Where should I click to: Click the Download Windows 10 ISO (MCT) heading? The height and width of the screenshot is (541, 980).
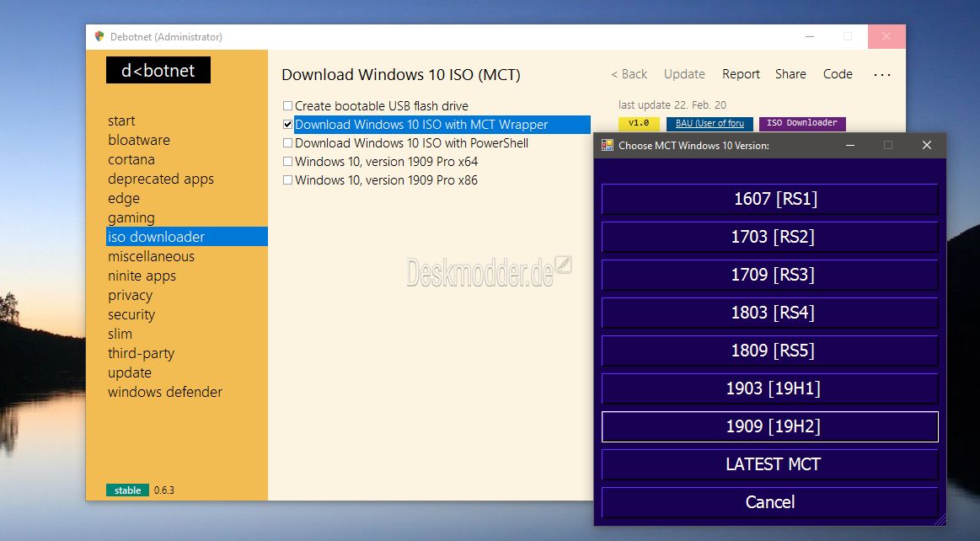400,74
